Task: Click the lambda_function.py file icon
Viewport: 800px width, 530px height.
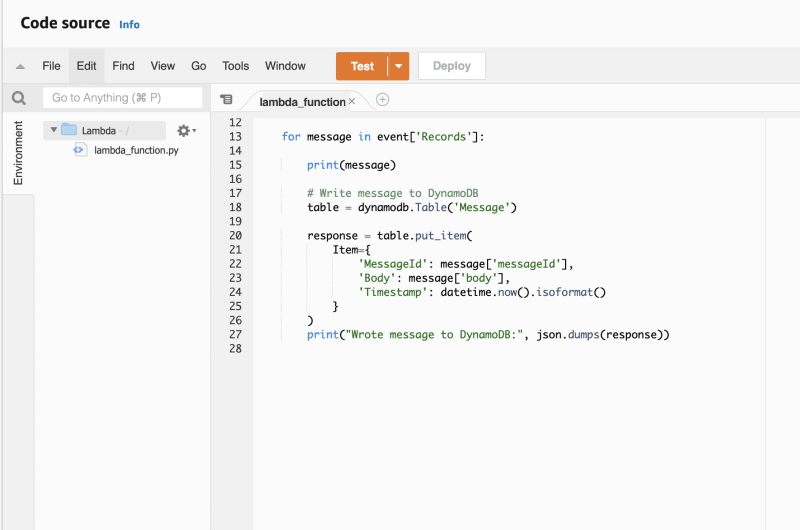Action: pyautogui.click(x=79, y=150)
